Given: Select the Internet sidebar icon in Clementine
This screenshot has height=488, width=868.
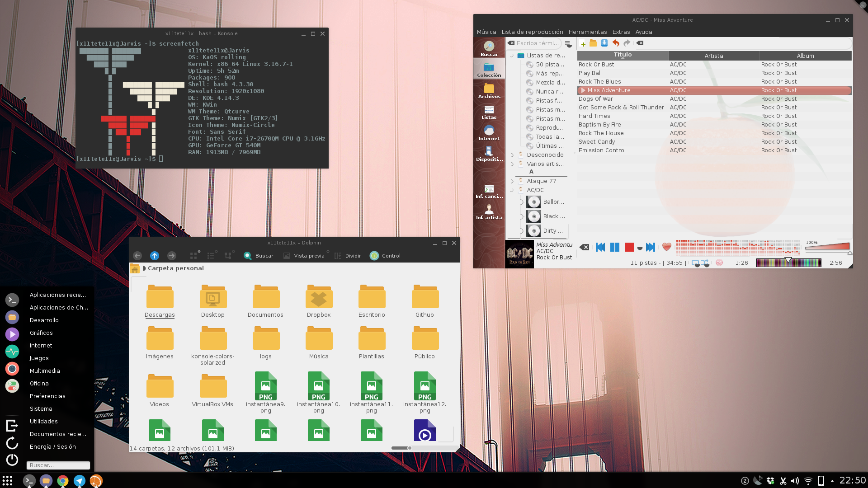Looking at the screenshot, I should click(489, 133).
